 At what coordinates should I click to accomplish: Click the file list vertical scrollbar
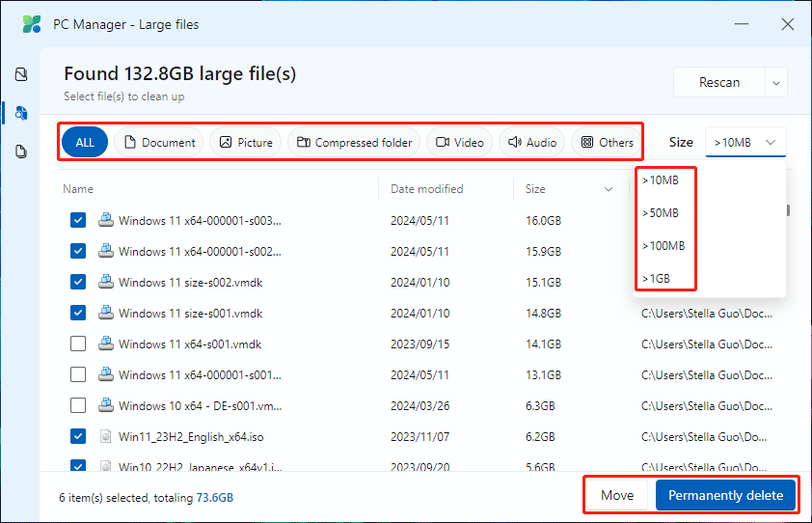pyautogui.click(x=788, y=210)
